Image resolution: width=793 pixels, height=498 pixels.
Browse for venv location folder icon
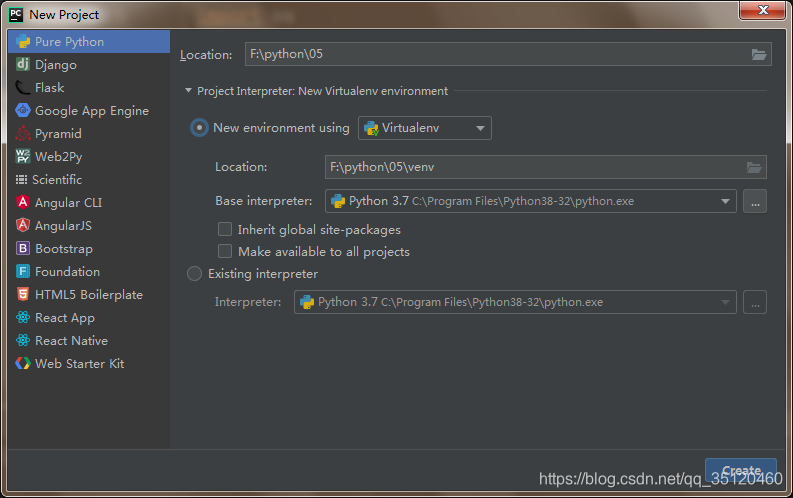point(754,167)
